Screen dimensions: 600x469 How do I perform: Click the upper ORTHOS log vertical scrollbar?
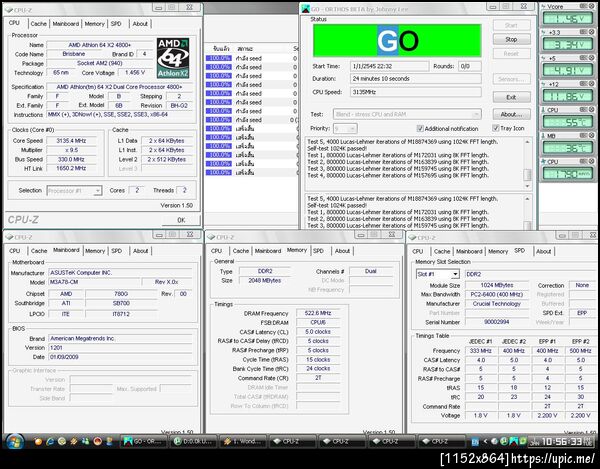click(527, 164)
